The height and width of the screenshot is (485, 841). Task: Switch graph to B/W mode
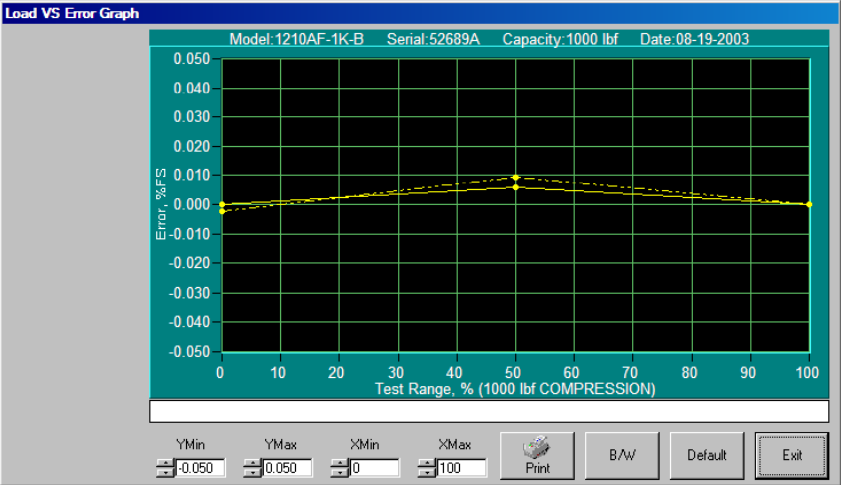coord(621,455)
